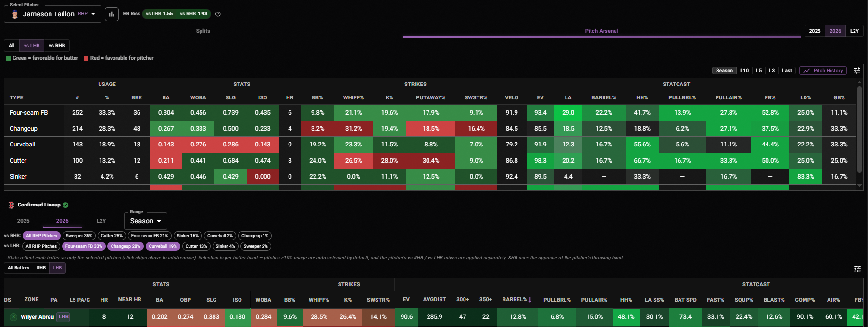Toggle the Sinker 4% pitch chip

point(226,246)
